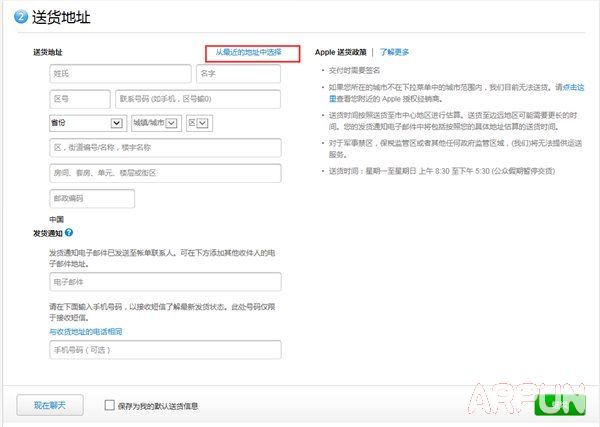Click the step 2 circle icon
Viewport: 600px width, 427px height.
(x=20, y=18)
